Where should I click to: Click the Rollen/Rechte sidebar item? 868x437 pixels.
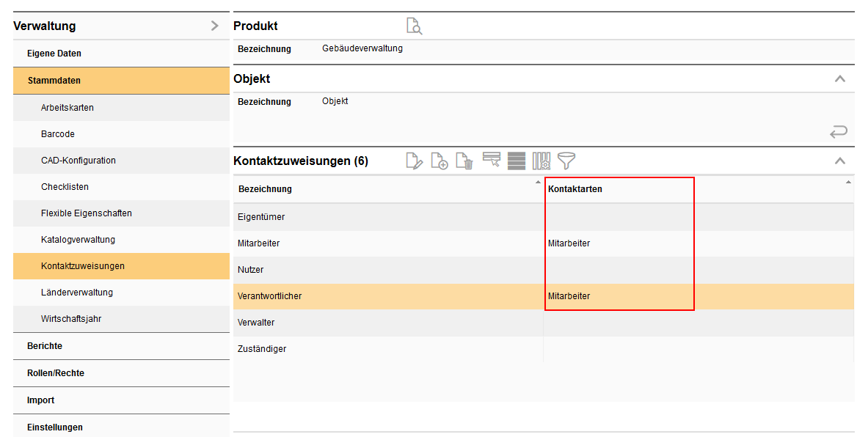(x=55, y=373)
